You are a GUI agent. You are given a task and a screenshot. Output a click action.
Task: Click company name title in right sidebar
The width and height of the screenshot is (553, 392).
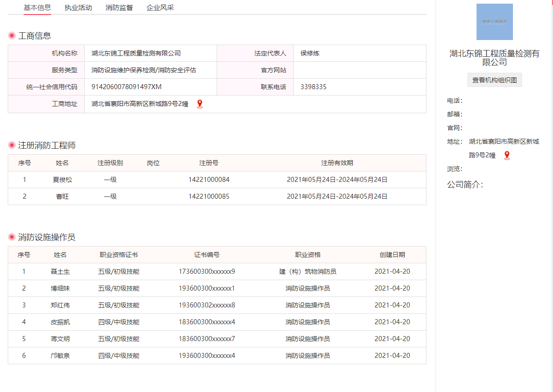(494, 58)
